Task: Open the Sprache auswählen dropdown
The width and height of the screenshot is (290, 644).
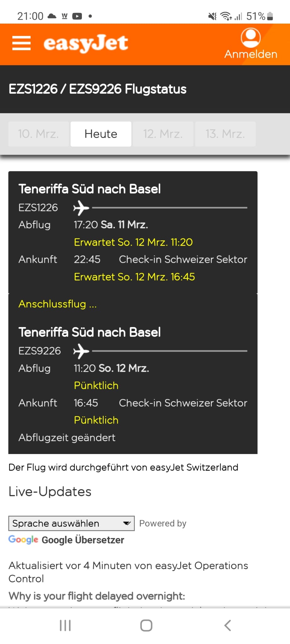Action: click(x=71, y=523)
